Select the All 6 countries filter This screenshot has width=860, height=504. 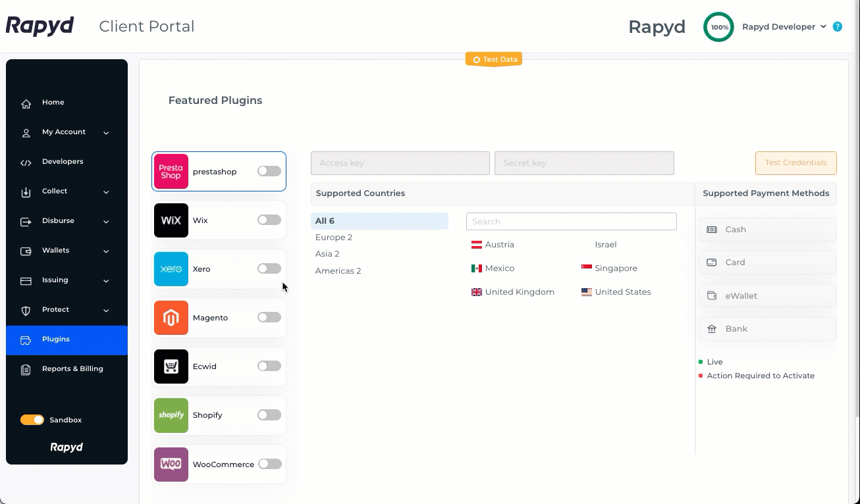379,221
